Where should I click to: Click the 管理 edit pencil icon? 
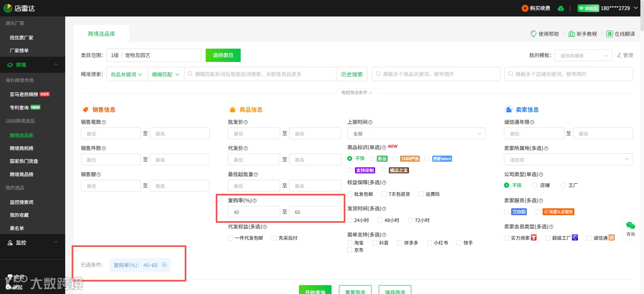click(x=619, y=55)
